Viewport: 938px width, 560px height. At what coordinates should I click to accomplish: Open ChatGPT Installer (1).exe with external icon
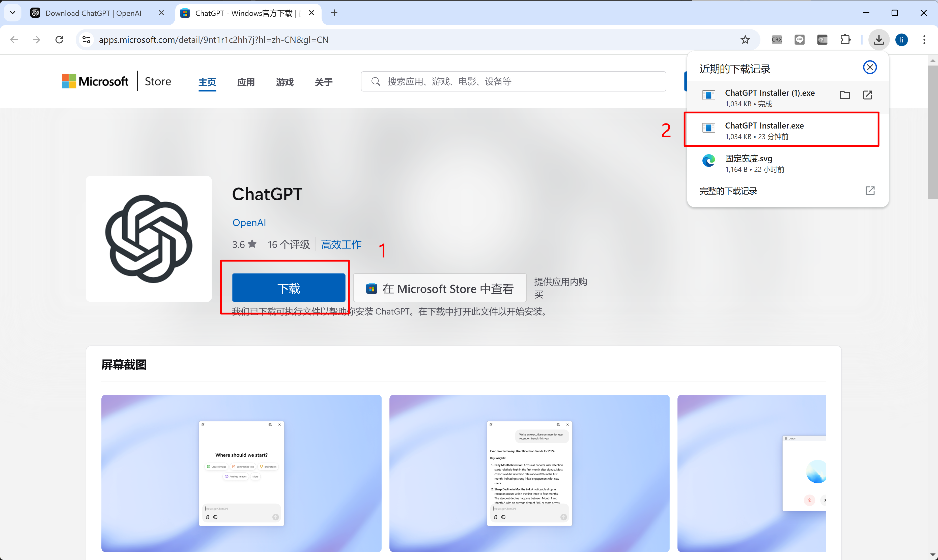tap(868, 95)
